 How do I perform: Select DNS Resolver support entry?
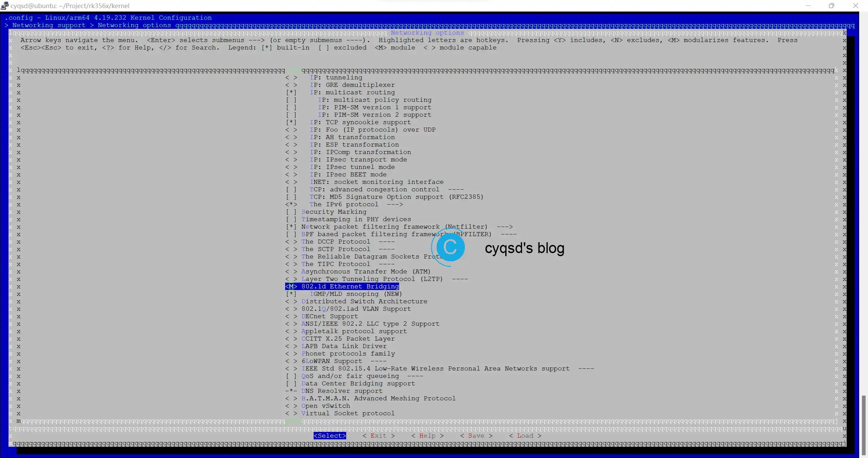click(342, 391)
